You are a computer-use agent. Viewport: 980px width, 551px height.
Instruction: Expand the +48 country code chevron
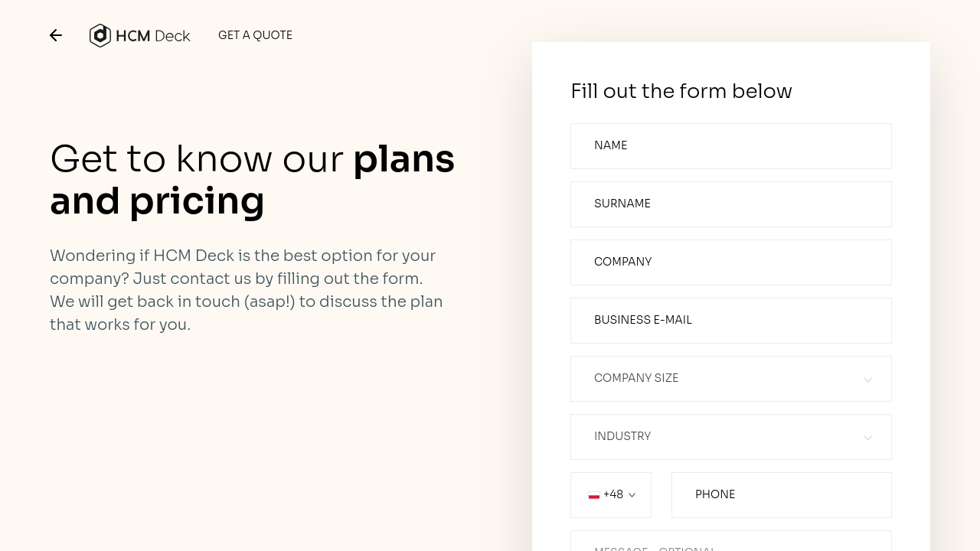[632, 495]
